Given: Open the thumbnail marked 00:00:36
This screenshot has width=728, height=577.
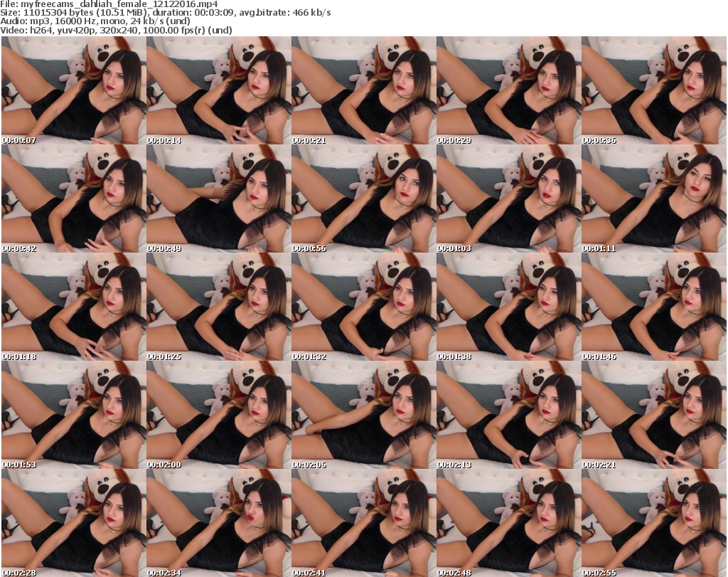Looking at the screenshot, I should [653, 90].
